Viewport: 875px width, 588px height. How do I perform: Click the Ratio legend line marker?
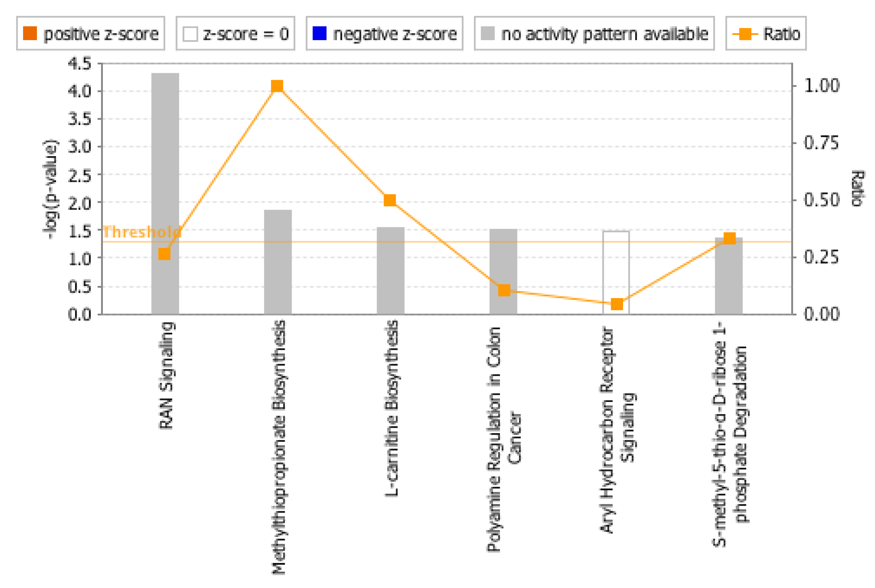point(745,34)
